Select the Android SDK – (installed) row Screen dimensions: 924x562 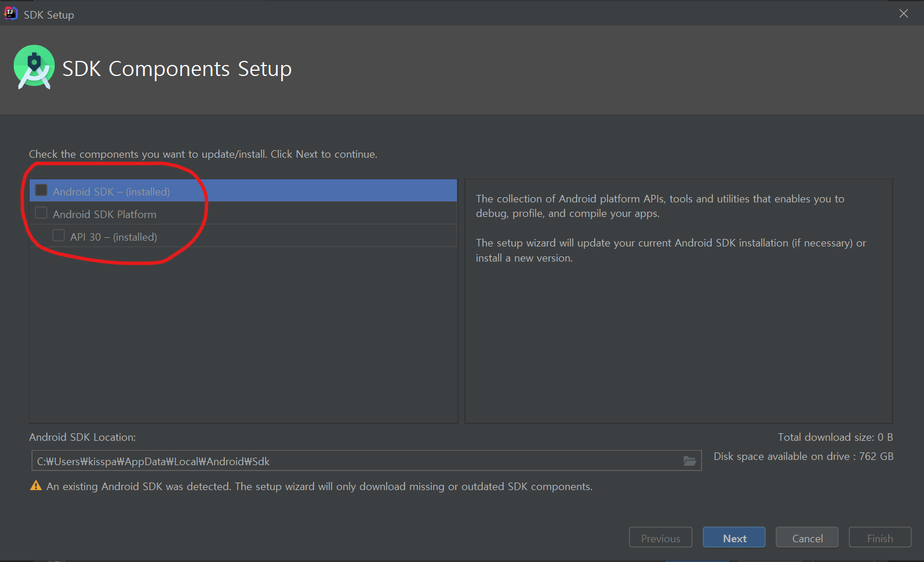(243, 191)
